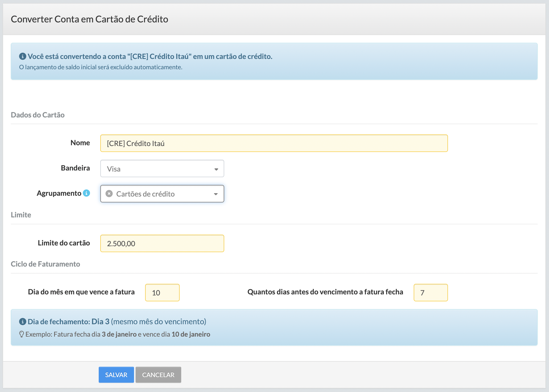Click the Agrupamento label text
This screenshot has width=549, height=392.
click(59, 193)
